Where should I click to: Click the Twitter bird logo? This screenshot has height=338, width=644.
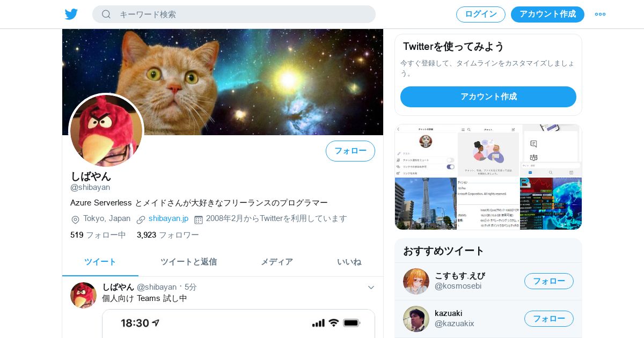[x=71, y=14]
